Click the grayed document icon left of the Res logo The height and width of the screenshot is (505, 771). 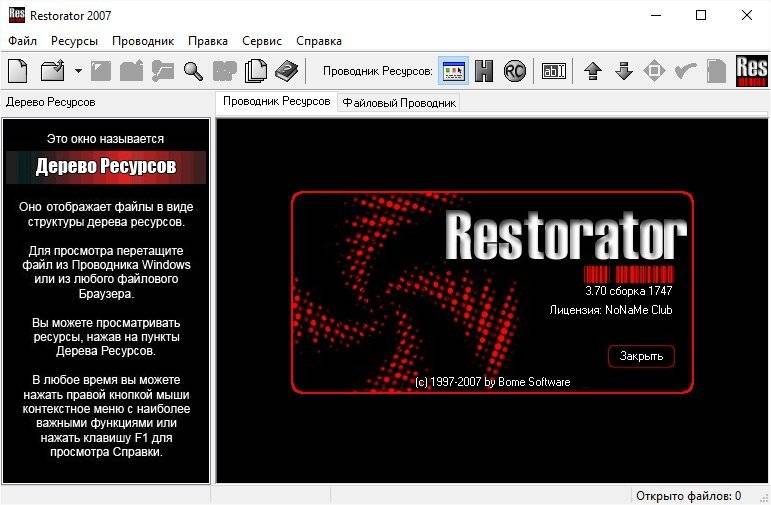coord(716,71)
